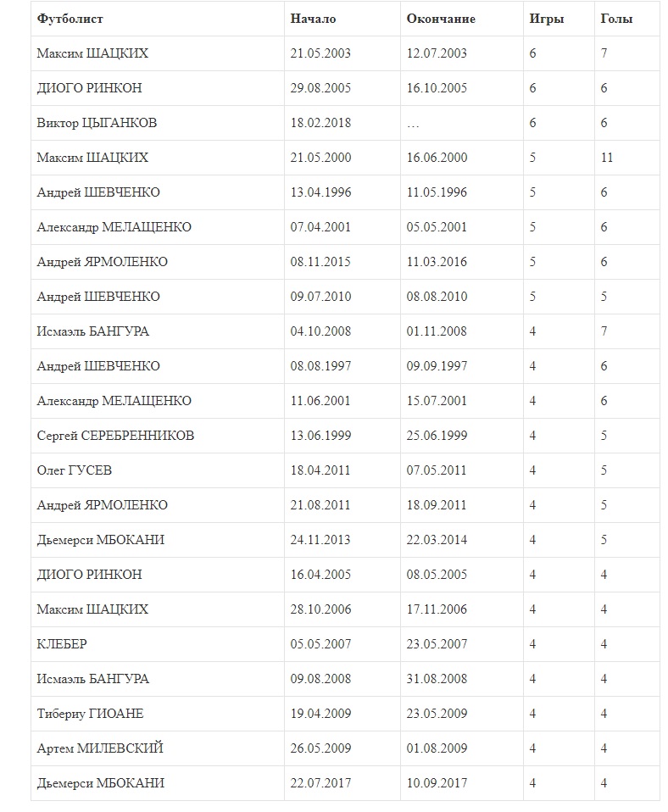The width and height of the screenshot is (668, 812).
Task: Select the Сергей СЕРЕБРЕННИКОВ cell
Action: pos(115,436)
